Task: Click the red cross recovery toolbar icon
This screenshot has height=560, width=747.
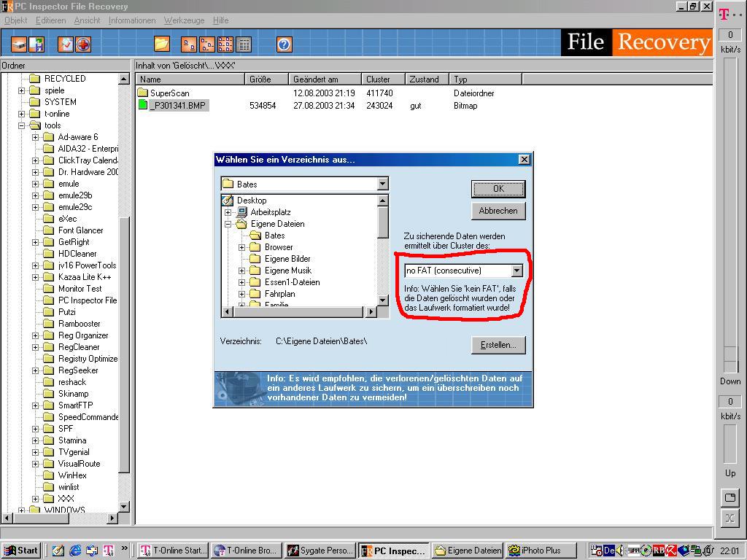Action: 83,44
